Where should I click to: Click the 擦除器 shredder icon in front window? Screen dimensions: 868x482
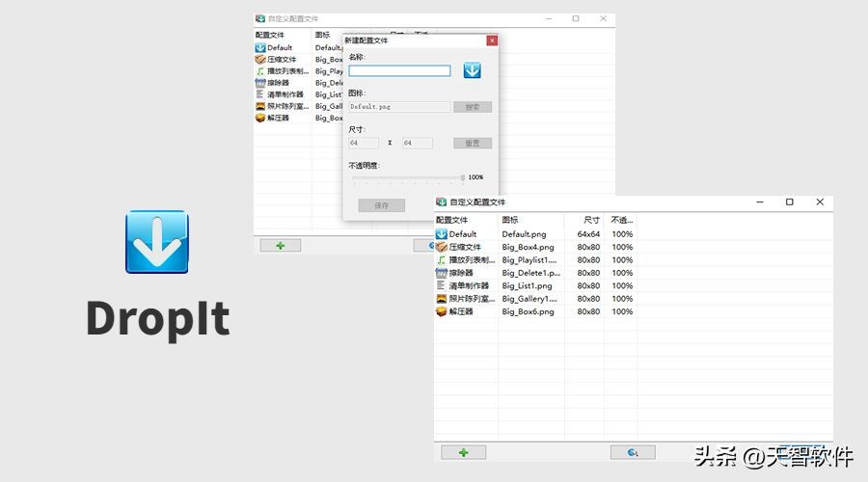(x=441, y=273)
